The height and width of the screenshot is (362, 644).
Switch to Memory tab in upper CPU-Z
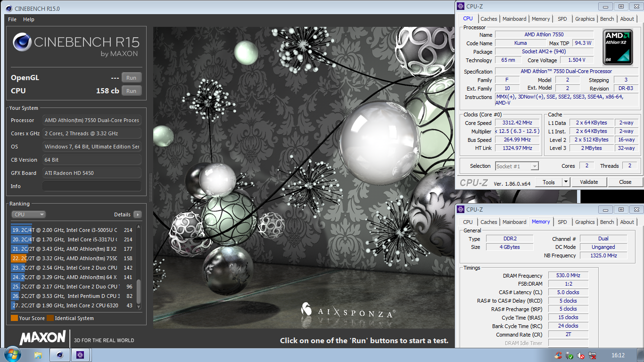pyautogui.click(x=541, y=19)
